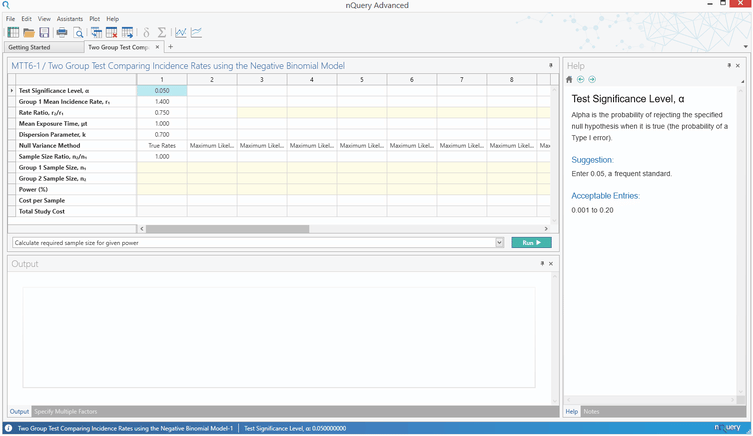
Task: Click the info icon in the status bar
Action: 8,428
